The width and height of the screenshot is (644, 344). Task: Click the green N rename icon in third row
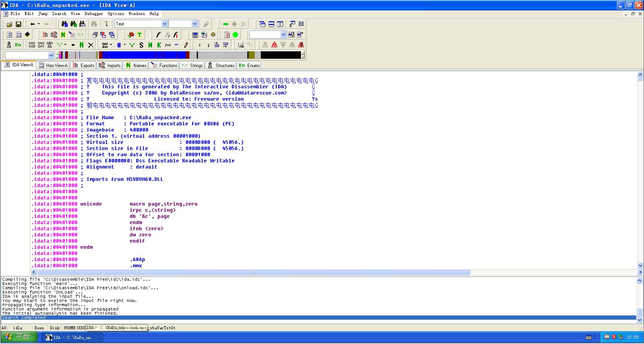[x=81, y=45]
